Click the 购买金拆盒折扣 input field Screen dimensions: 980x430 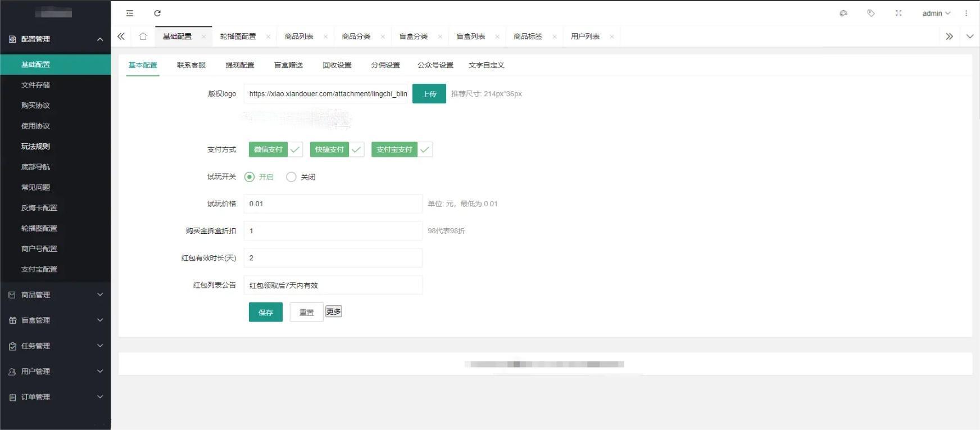[333, 230]
